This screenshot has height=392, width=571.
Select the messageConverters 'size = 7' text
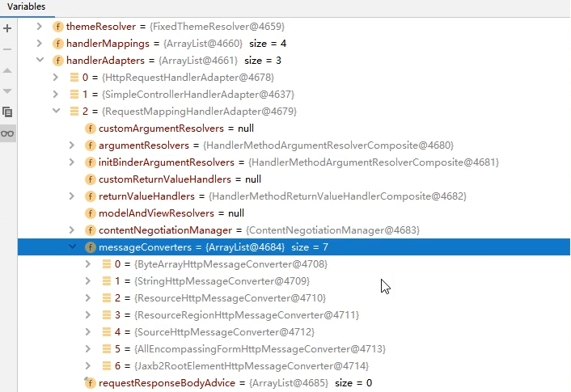click(x=310, y=247)
